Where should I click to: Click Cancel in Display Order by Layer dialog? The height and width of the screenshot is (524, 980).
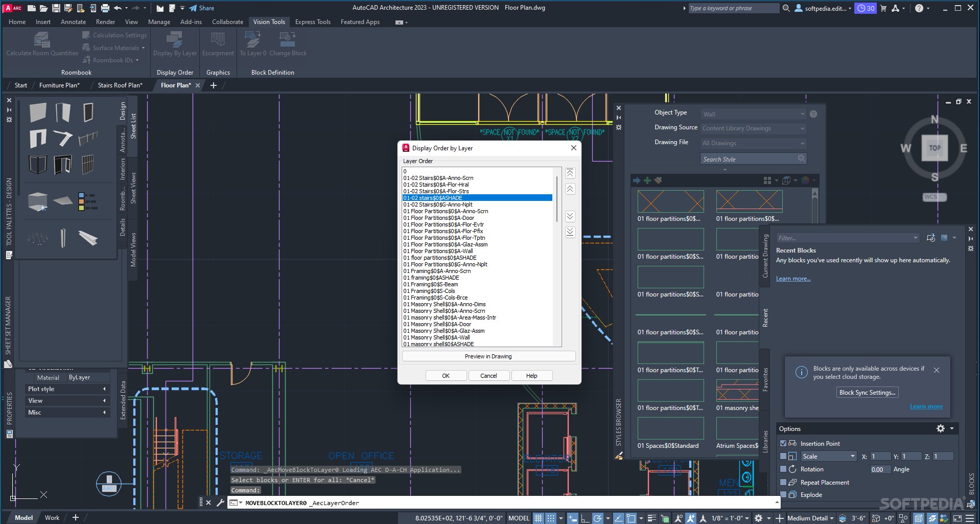pyautogui.click(x=488, y=376)
